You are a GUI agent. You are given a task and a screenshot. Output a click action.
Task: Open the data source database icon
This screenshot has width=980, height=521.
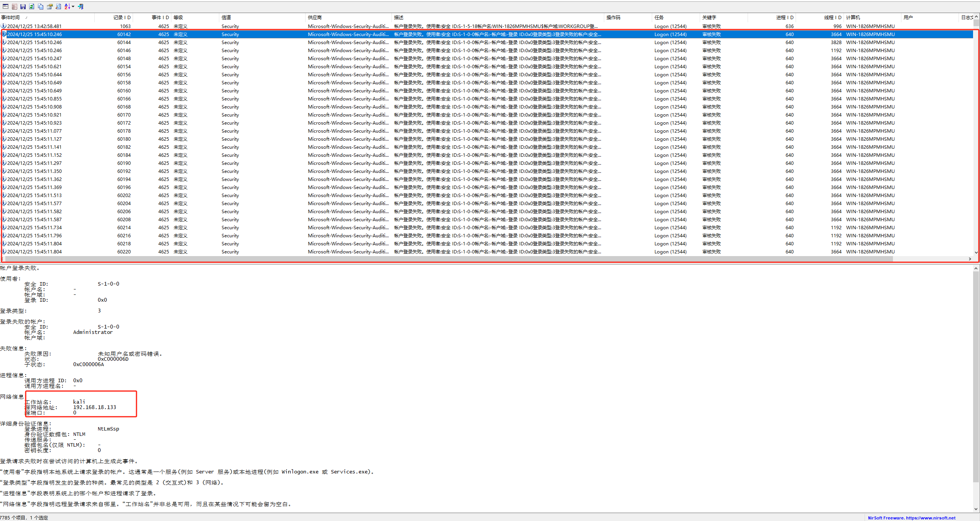tap(14, 7)
